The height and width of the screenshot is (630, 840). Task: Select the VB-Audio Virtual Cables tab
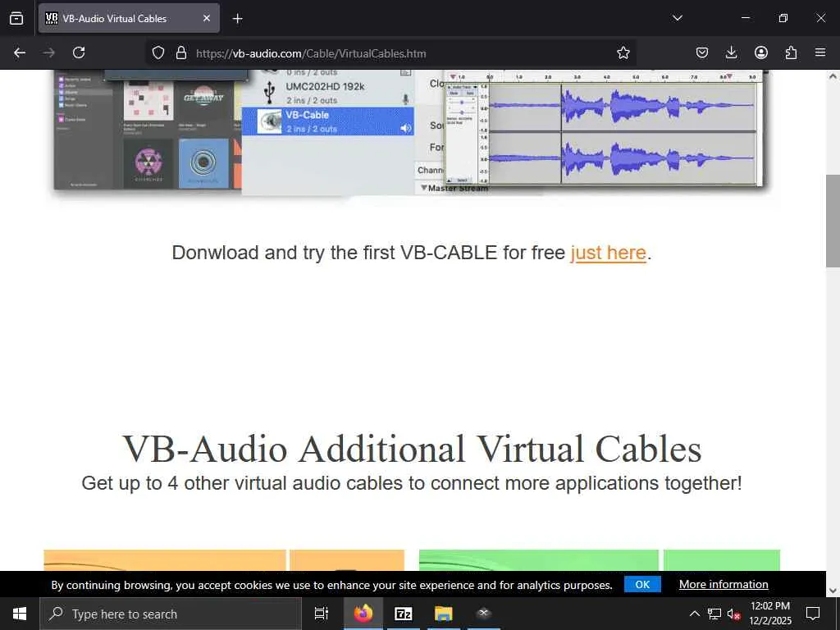point(129,18)
